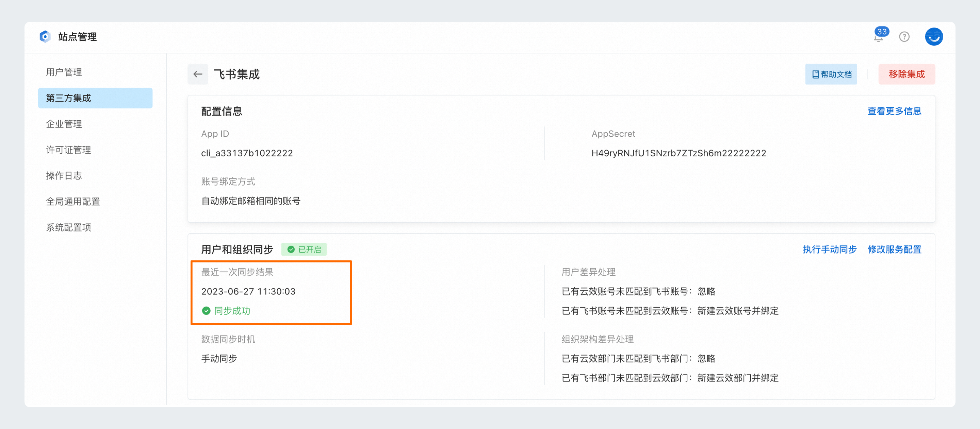
Task: Click the 站点管理 header title
Action: pyautogui.click(x=77, y=37)
